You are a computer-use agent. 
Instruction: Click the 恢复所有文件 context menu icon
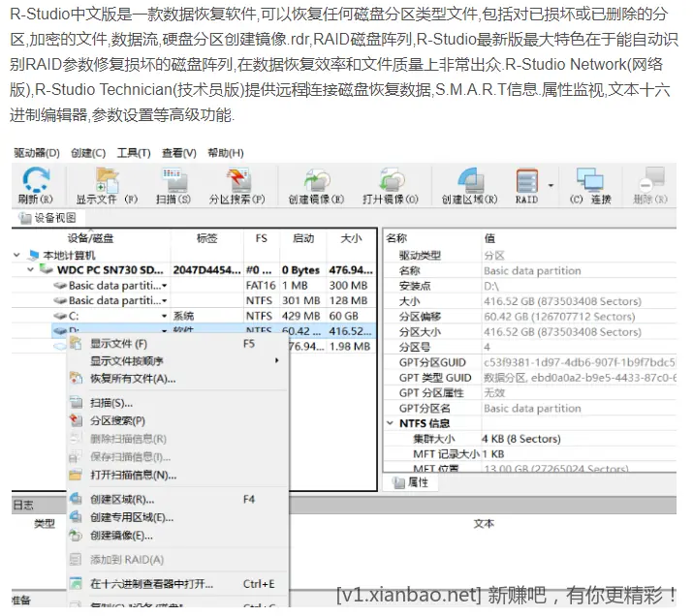pyautogui.click(x=76, y=379)
